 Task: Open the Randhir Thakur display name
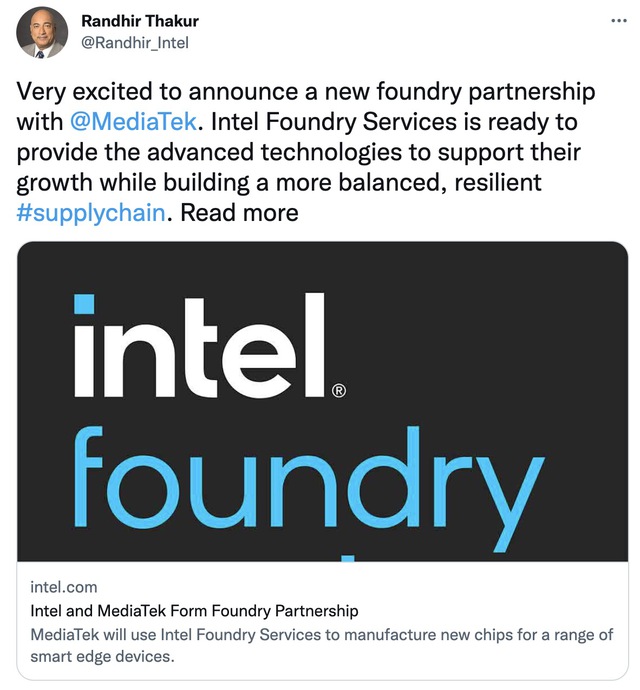tap(140, 21)
